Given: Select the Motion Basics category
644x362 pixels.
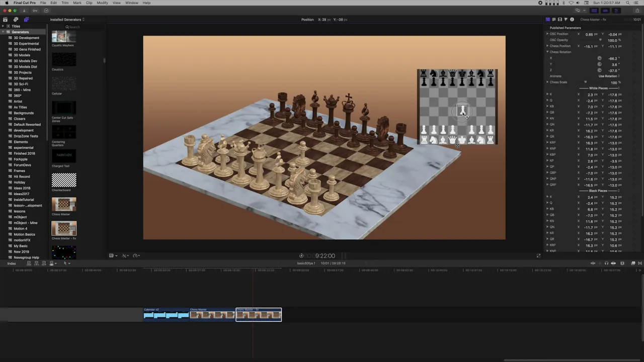Looking at the screenshot, I should 24,234.
